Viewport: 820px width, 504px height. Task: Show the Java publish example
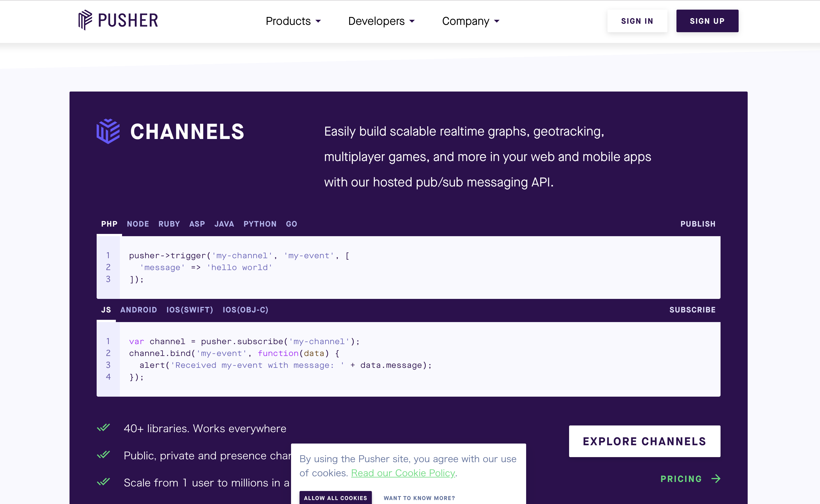point(224,224)
